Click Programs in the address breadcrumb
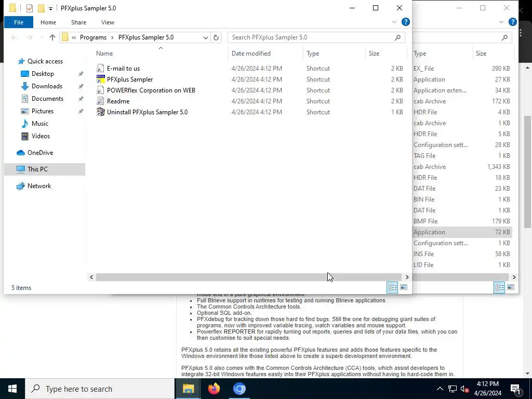The image size is (532, 399). [x=93, y=37]
